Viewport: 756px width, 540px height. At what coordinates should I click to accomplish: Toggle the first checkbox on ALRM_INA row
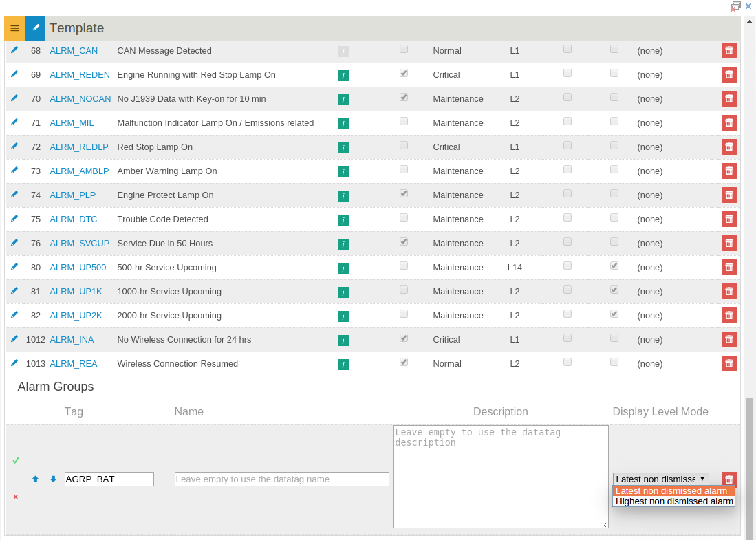(404, 338)
